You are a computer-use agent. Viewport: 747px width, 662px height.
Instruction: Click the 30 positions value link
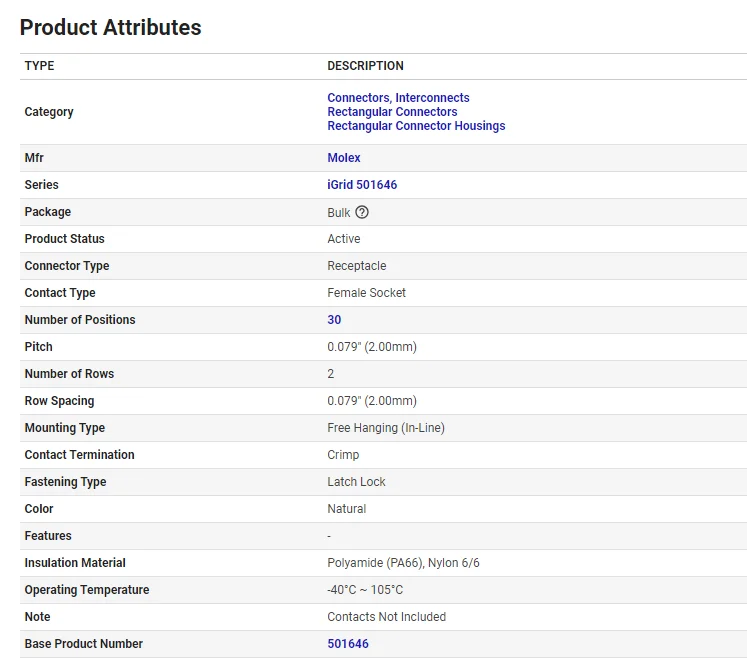pos(334,320)
